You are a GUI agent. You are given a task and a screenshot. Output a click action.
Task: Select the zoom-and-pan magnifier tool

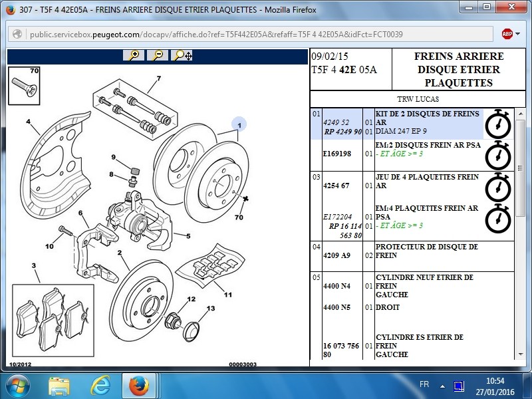click(182, 55)
